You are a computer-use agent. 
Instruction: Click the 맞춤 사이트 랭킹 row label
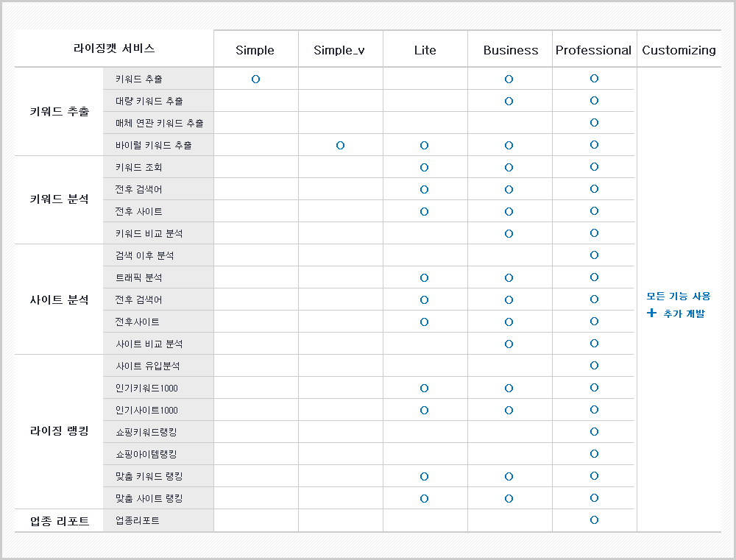click(x=149, y=498)
